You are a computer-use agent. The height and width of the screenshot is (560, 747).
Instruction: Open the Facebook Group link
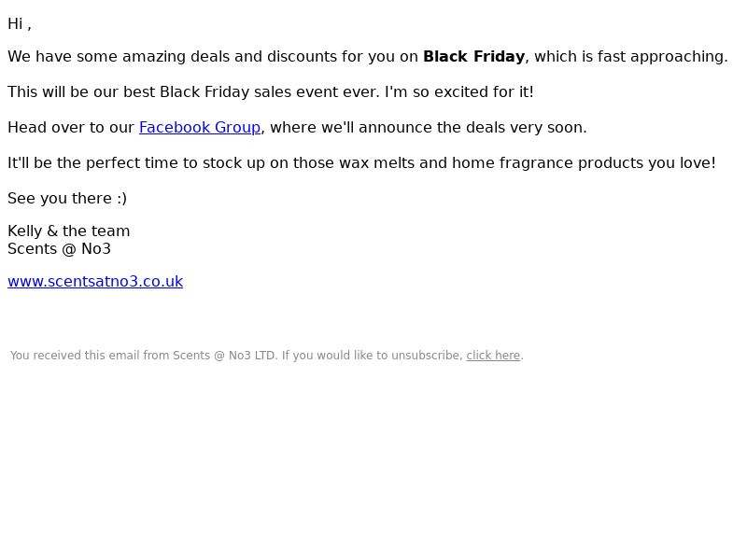tap(200, 128)
